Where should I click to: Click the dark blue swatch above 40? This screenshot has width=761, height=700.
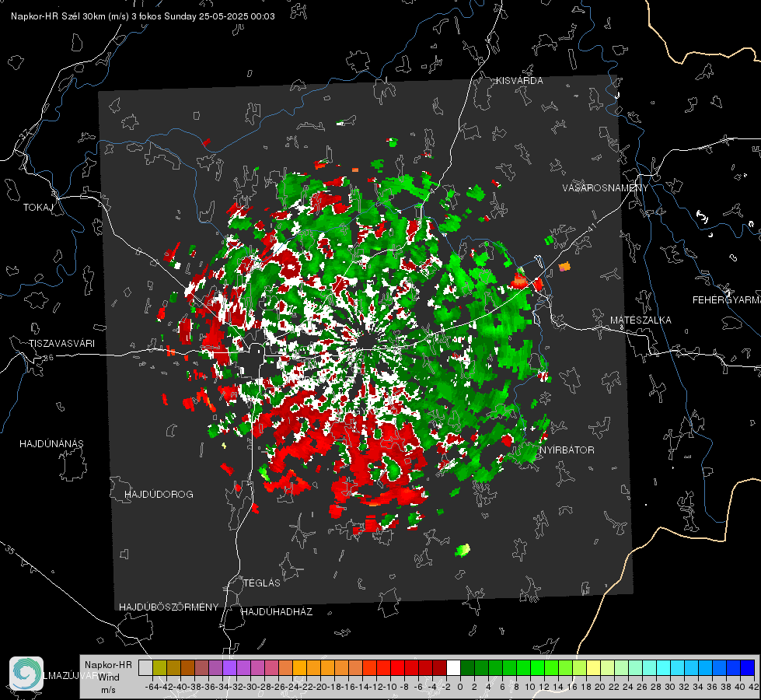coord(748,667)
